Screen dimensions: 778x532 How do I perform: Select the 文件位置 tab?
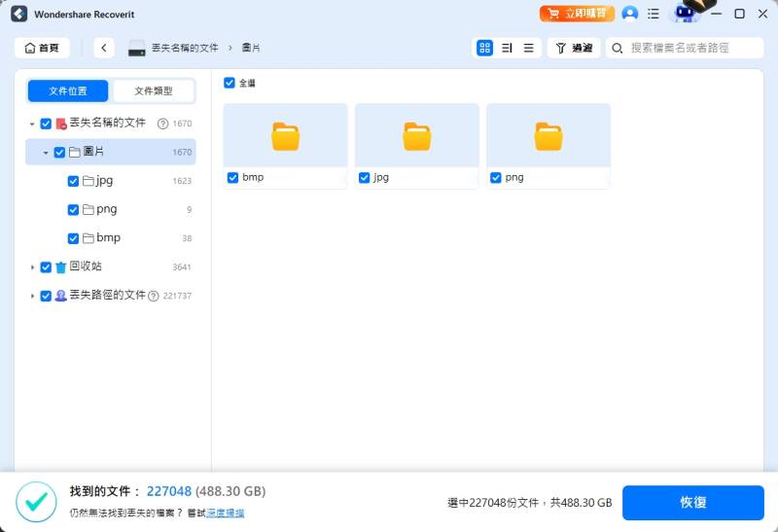tap(68, 90)
